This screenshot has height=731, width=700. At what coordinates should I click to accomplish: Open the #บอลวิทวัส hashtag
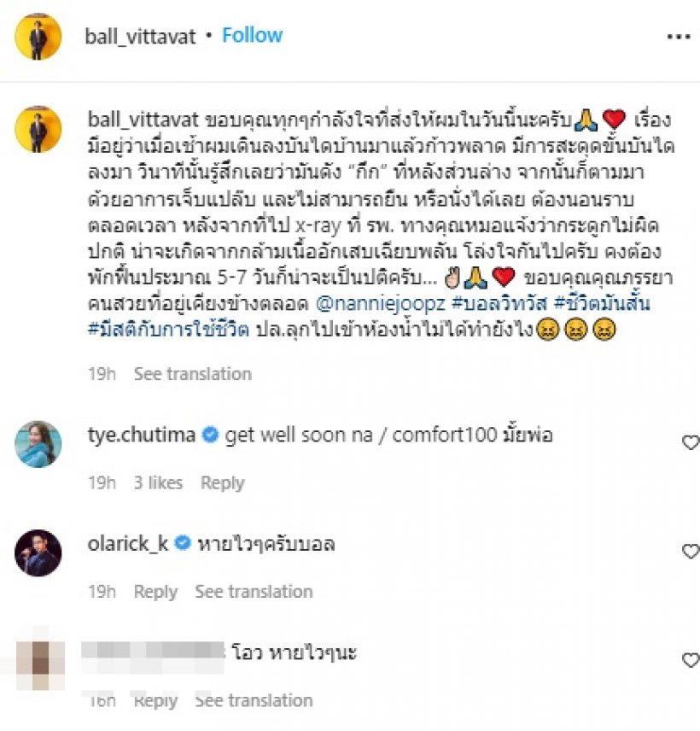click(499, 303)
